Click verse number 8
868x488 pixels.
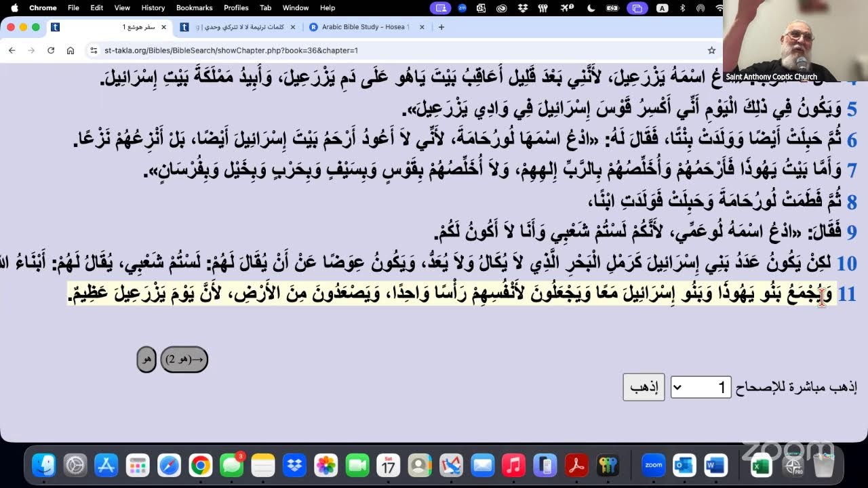tap(852, 201)
